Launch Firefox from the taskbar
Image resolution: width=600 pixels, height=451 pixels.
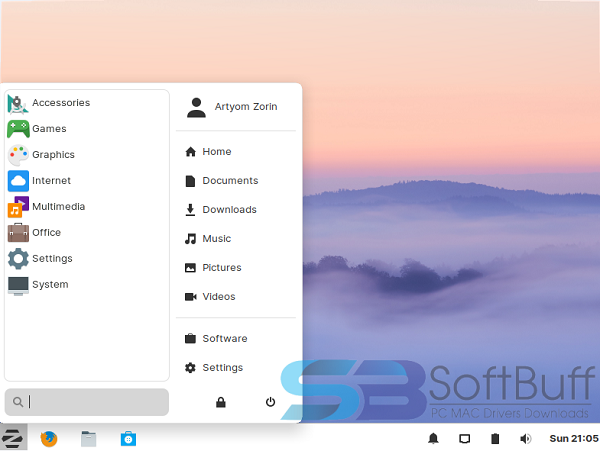click(49, 439)
